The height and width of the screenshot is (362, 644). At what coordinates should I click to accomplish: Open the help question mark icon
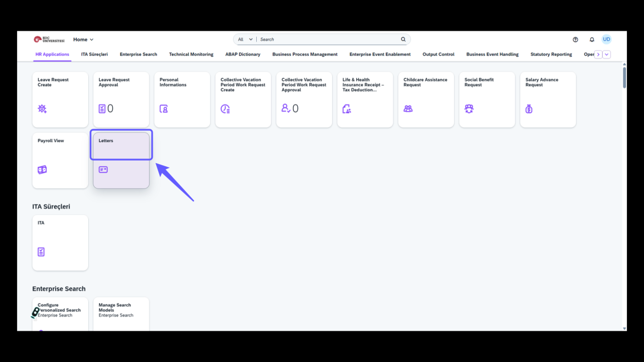point(575,40)
